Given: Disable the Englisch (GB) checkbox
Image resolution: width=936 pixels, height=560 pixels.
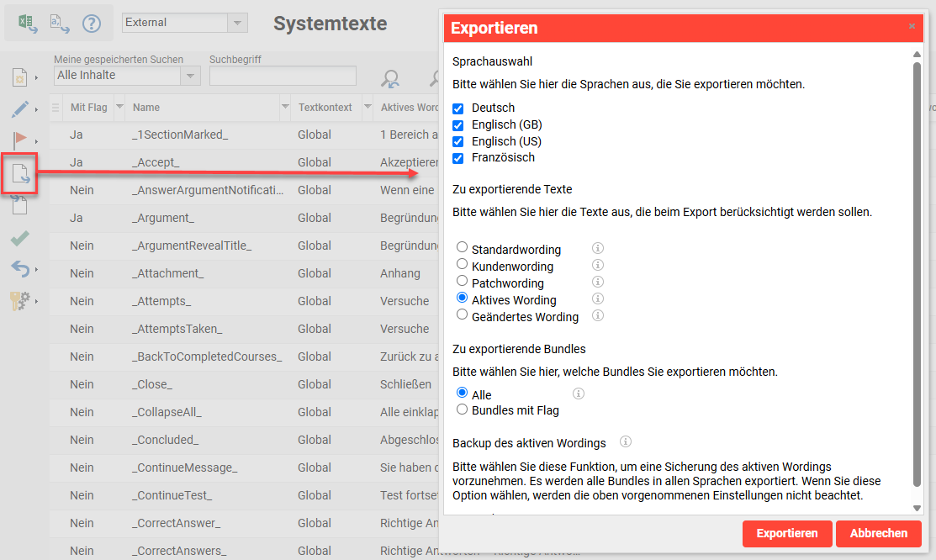Looking at the screenshot, I should pyautogui.click(x=457, y=126).
